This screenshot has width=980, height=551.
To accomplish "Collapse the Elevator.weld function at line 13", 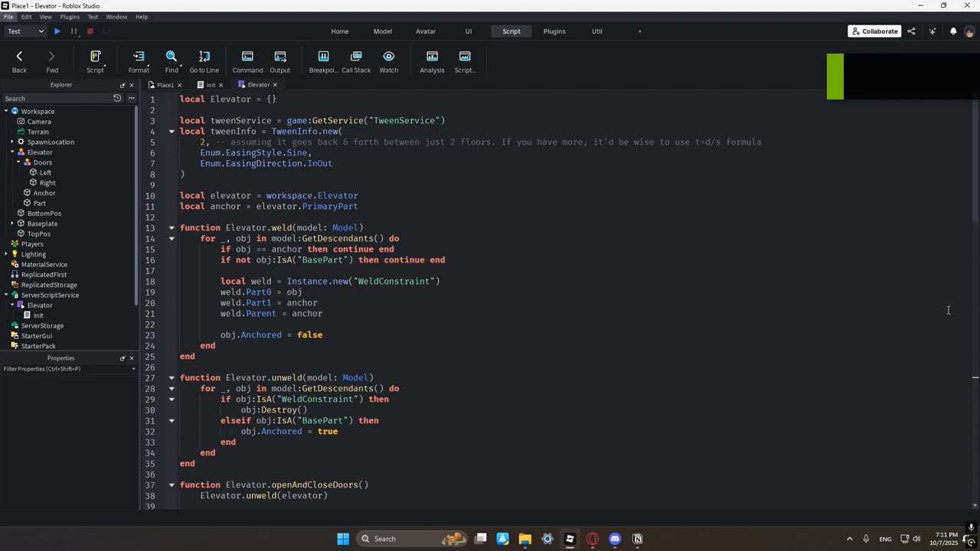I will [x=171, y=228].
